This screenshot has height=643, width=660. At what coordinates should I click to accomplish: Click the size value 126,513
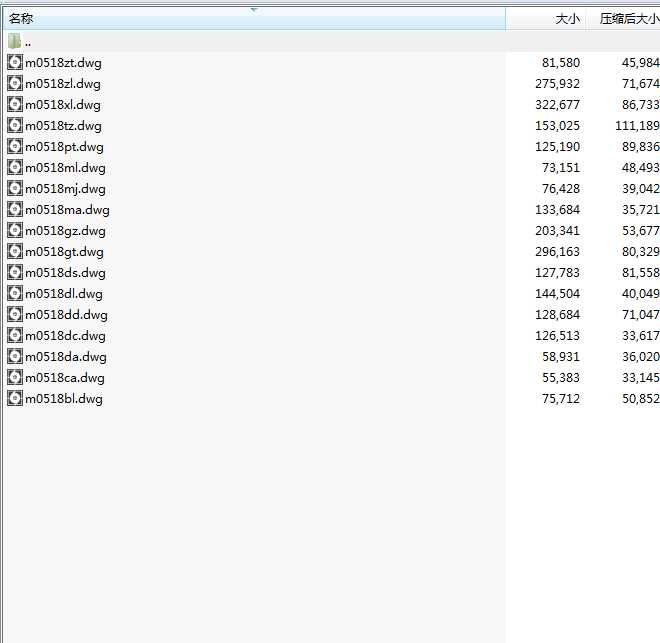tap(557, 336)
